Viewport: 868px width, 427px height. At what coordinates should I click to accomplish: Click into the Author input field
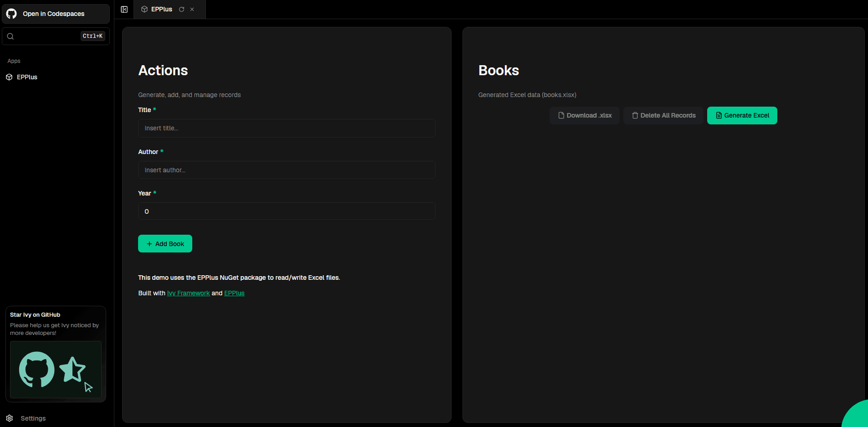point(286,170)
